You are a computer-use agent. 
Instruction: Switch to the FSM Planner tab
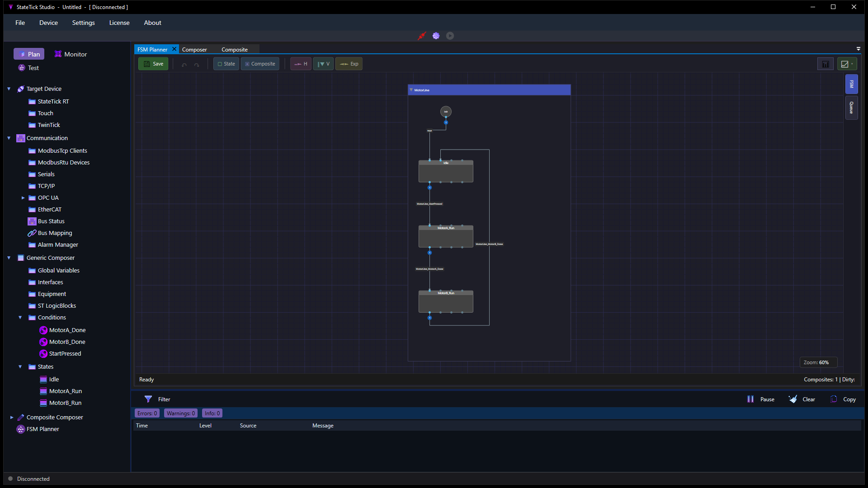pyautogui.click(x=152, y=49)
